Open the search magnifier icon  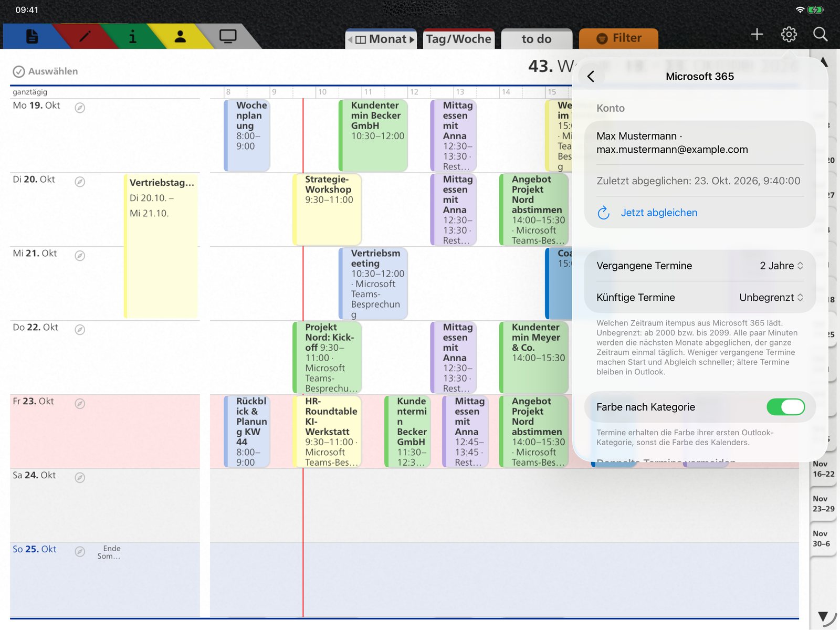click(820, 35)
